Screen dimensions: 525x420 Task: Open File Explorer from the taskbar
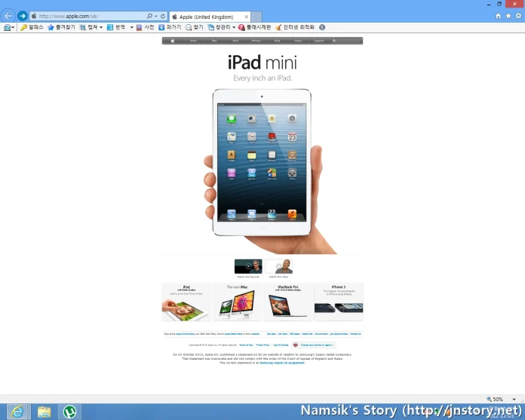tap(45, 412)
